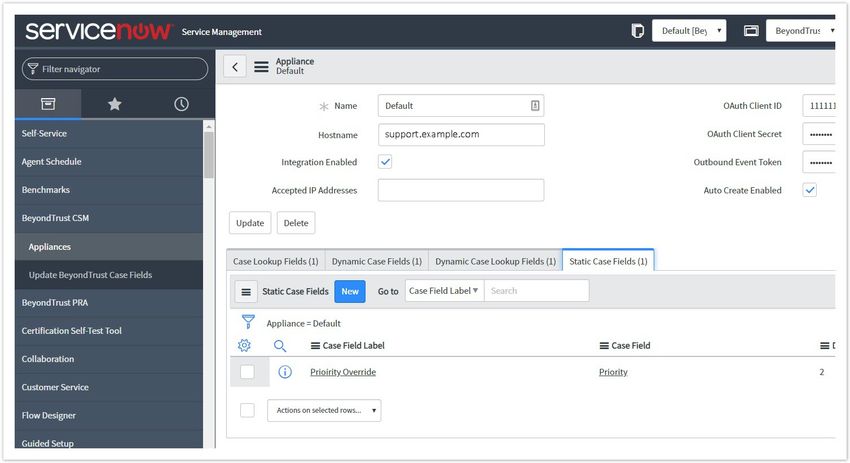Open Appliances module in navigator
Viewport: 850px width, 463px height.
pyautogui.click(x=108, y=247)
